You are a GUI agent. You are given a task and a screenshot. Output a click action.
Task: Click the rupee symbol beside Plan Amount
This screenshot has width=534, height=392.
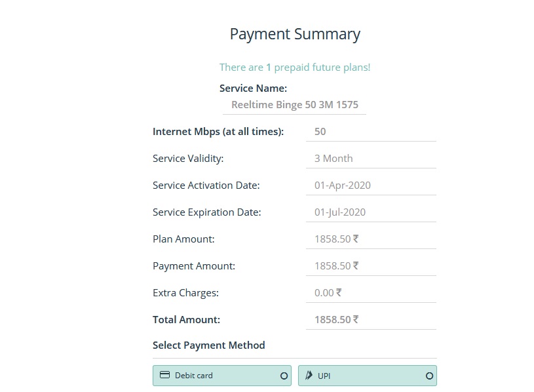coord(356,239)
